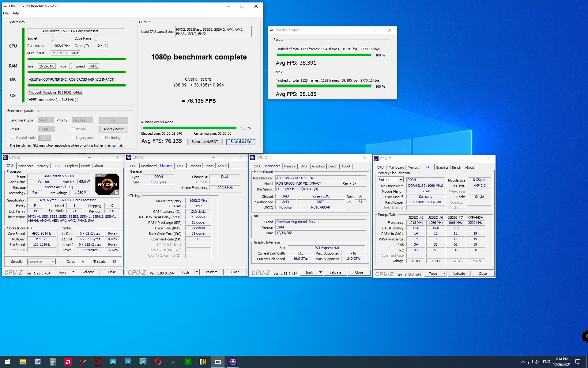This screenshot has width=588, height=368.
Task: Click the title icon of the CPU-Z SPD window
Action: [376, 159]
